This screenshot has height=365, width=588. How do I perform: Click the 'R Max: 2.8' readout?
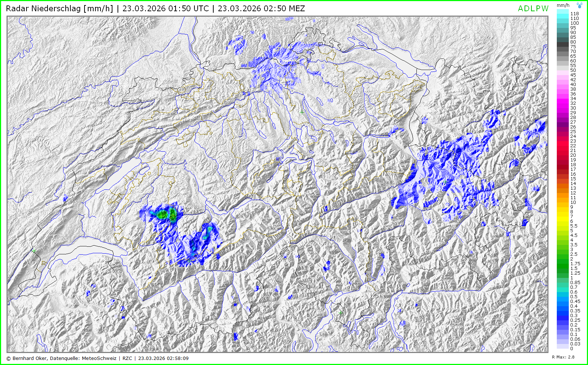563,357
